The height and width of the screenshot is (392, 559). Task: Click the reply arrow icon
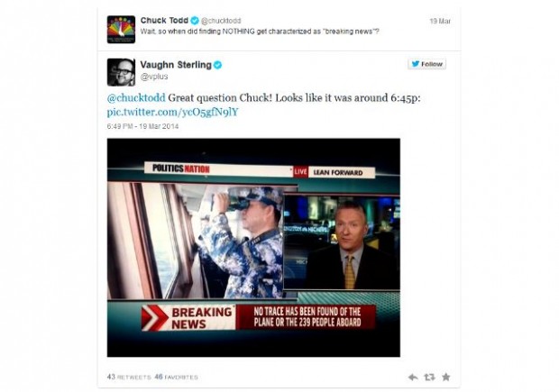click(413, 377)
